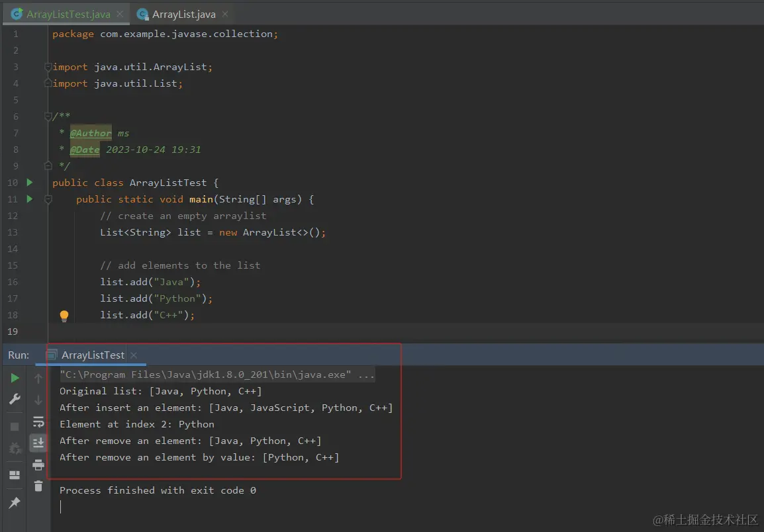Open run configuration wrench icon
The height and width of the screenshot is (532, 764).
pyautogui.click(x=15, y=400)
